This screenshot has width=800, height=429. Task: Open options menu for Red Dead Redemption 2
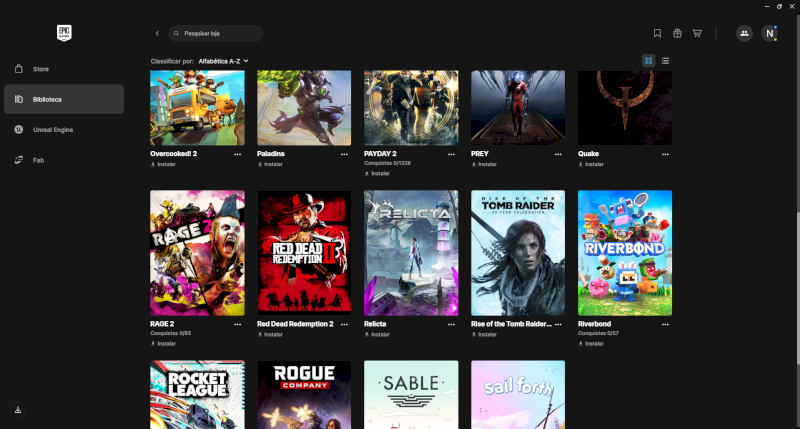pos(344,324)
